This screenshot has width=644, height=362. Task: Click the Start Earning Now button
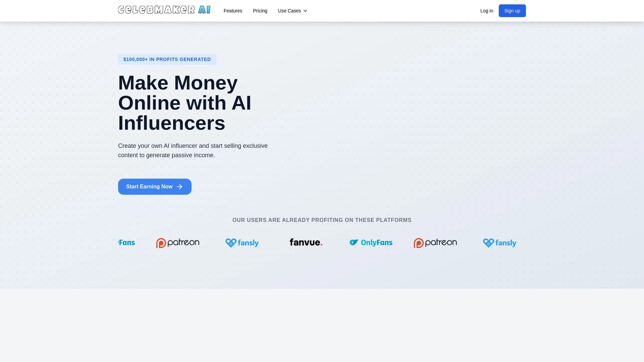click(154, 186)
